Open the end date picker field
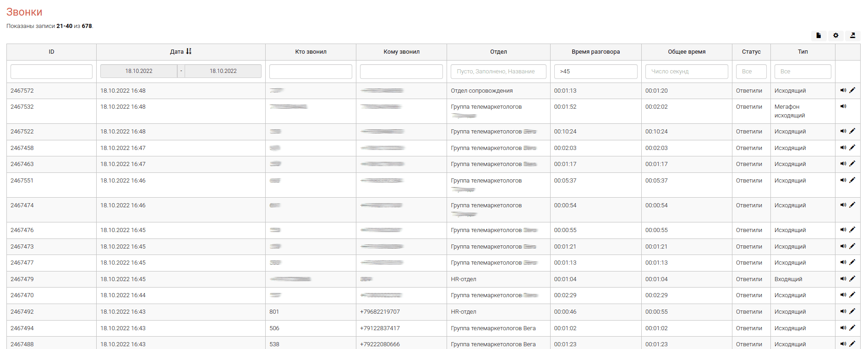The height and width of the screenshot is (349, 868). pos(223,71)
